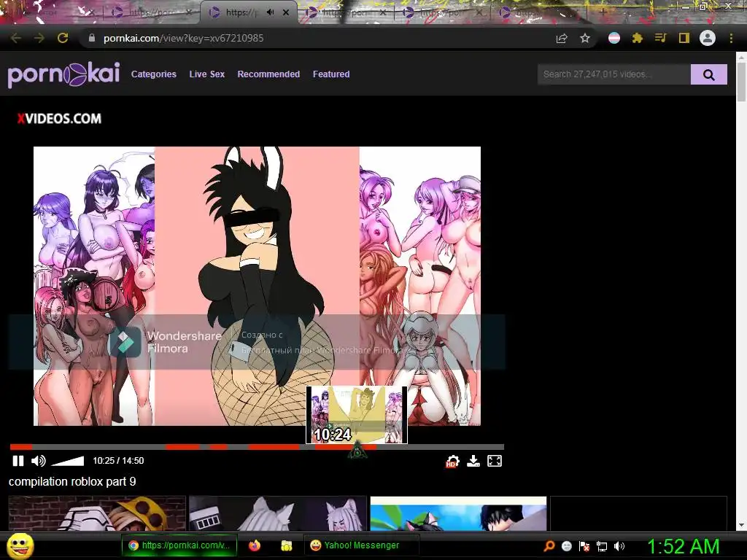
Task: Focus the video search input field
Action: pyautogui.click(x=614, y=74)
